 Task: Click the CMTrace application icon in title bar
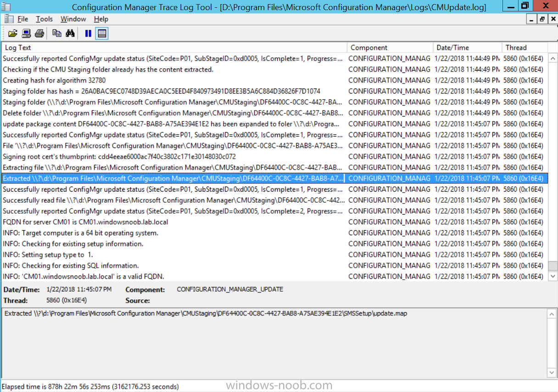point(7,6)
